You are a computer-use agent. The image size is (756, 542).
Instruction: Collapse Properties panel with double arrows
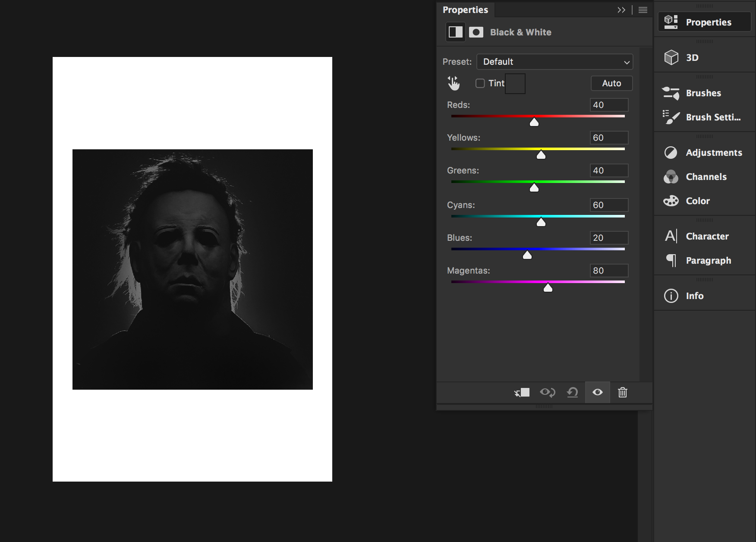click(x=621, y=10)
